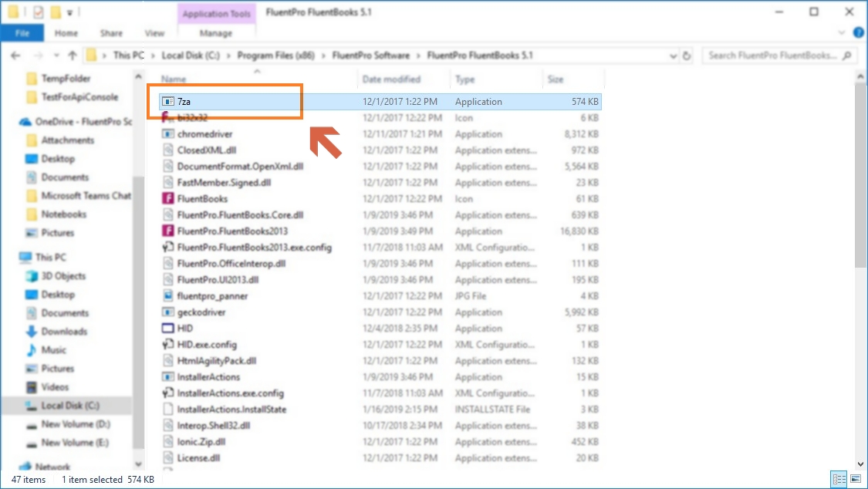This screenshot has width=868, height=489.
Task: Click the file list vertical scrollbar thumb
Action: (x=860, y=174)
